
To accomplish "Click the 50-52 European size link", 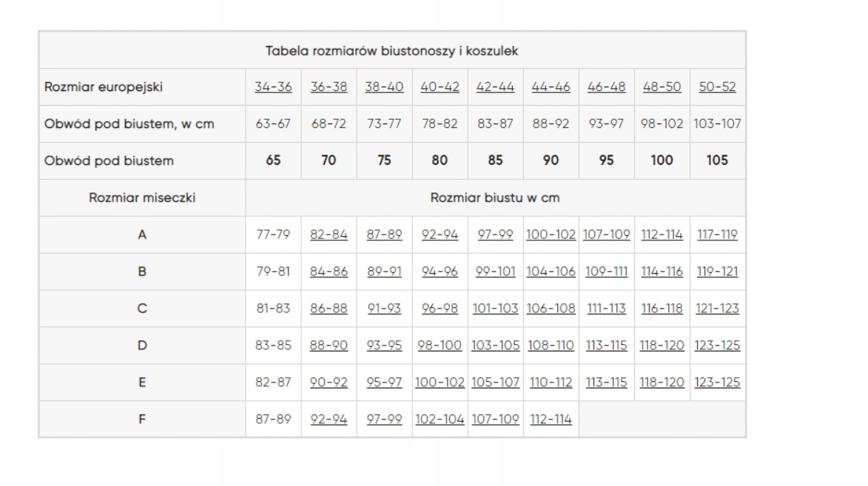I will coord(717,87).
